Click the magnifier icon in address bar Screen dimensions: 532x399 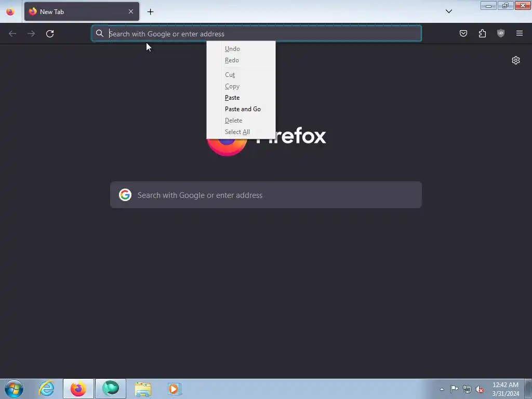pos(99,33)
